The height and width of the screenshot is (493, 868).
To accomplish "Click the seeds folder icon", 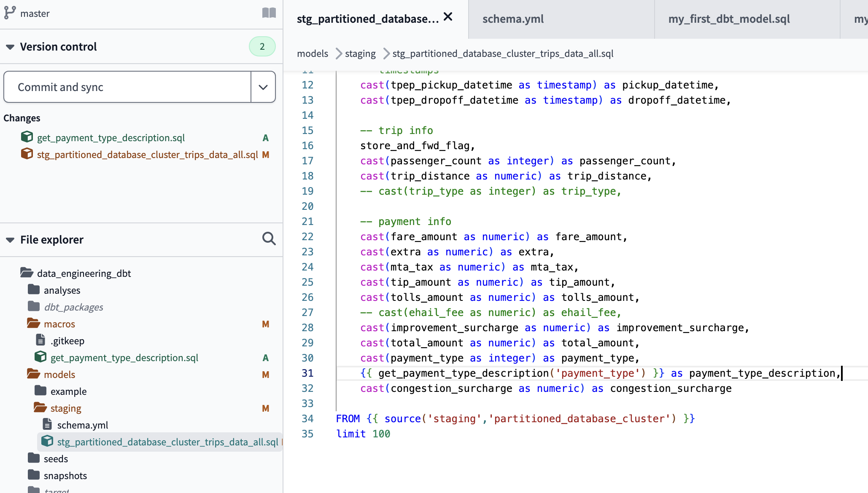I will click(34, 458).
